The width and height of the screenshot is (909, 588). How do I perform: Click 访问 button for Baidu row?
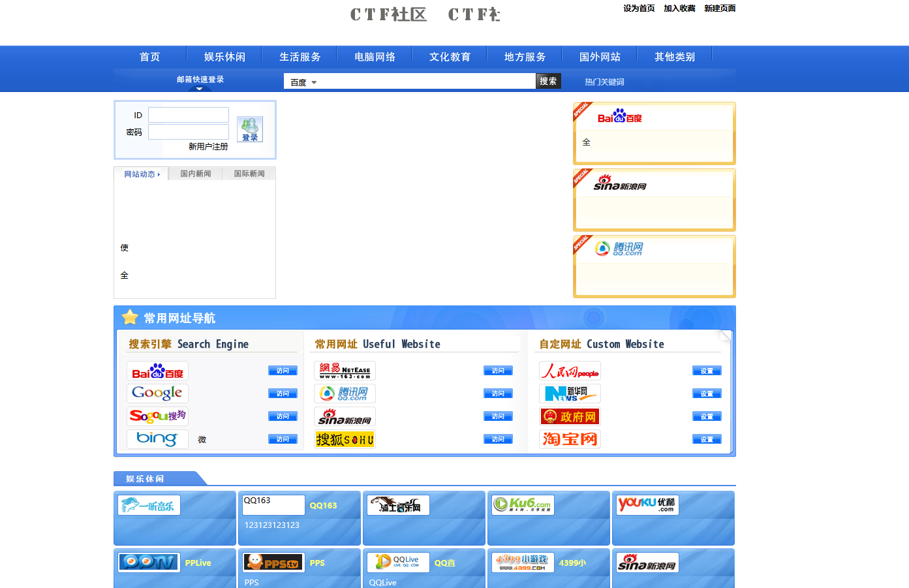[x=283, y=371]
